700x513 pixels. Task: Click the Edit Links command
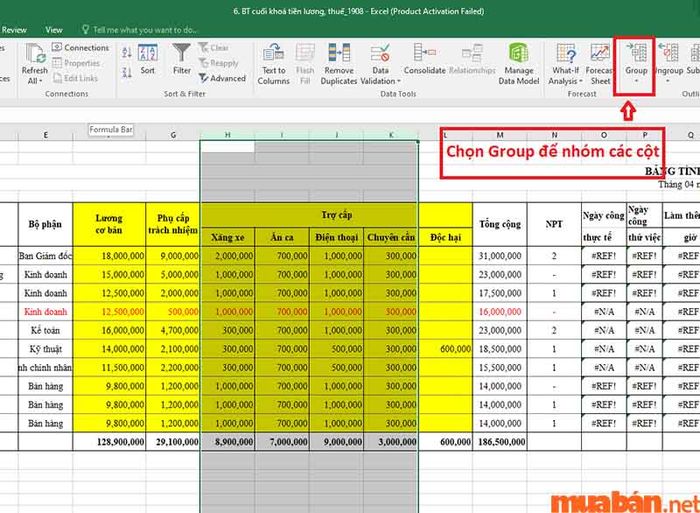[75, 78]
